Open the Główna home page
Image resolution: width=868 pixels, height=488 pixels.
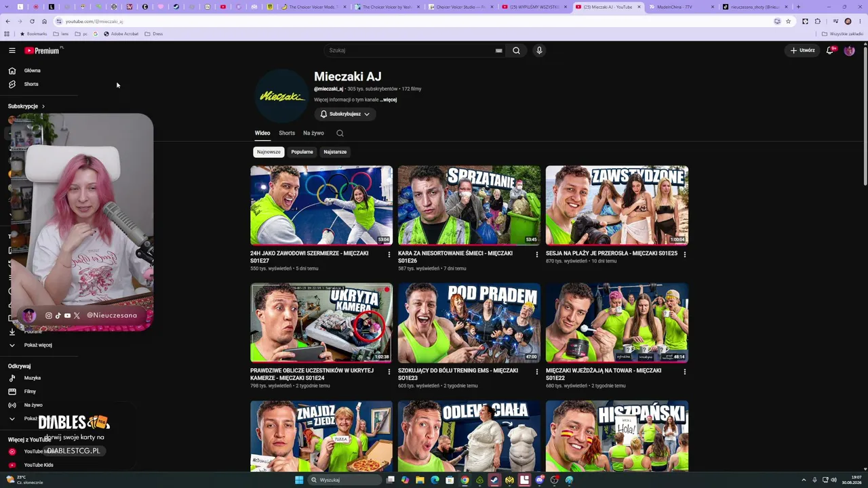[33, 70]
